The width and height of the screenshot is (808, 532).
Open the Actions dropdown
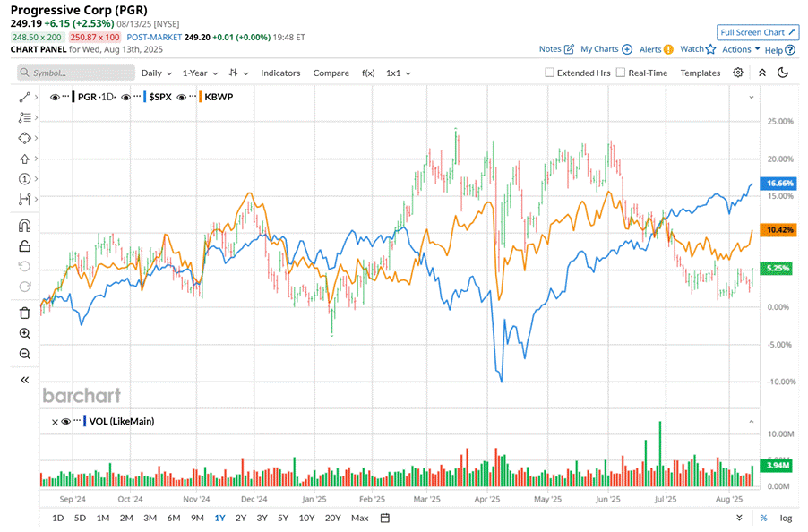741,49
